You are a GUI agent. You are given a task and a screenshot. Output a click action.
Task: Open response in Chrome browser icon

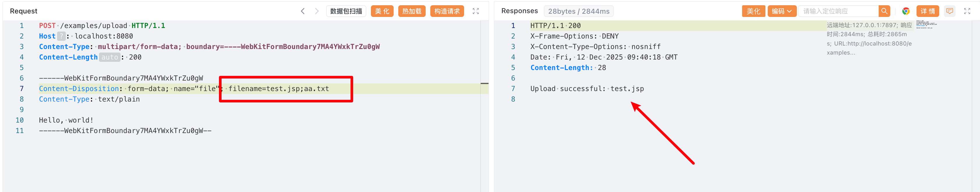point(906,11)
